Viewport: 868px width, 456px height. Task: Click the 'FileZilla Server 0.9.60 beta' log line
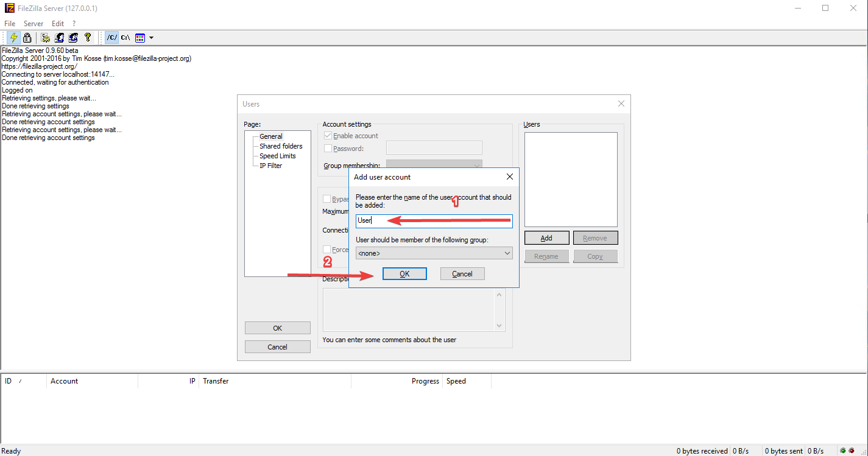(x=40, y=51)
